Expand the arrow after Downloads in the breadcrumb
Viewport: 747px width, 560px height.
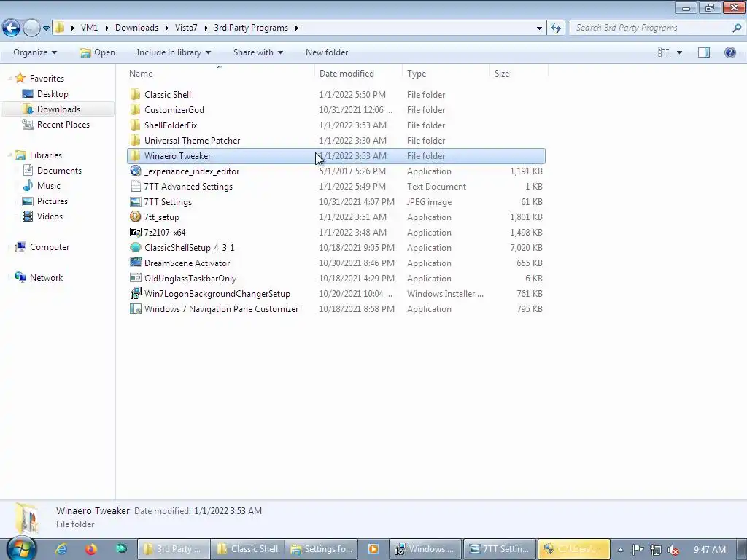pos(167,28)
